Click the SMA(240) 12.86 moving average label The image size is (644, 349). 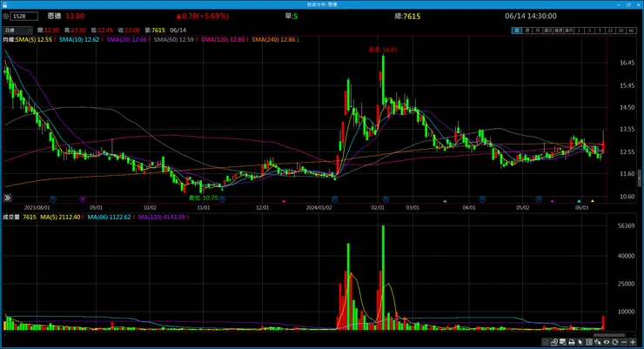[273, 40]
